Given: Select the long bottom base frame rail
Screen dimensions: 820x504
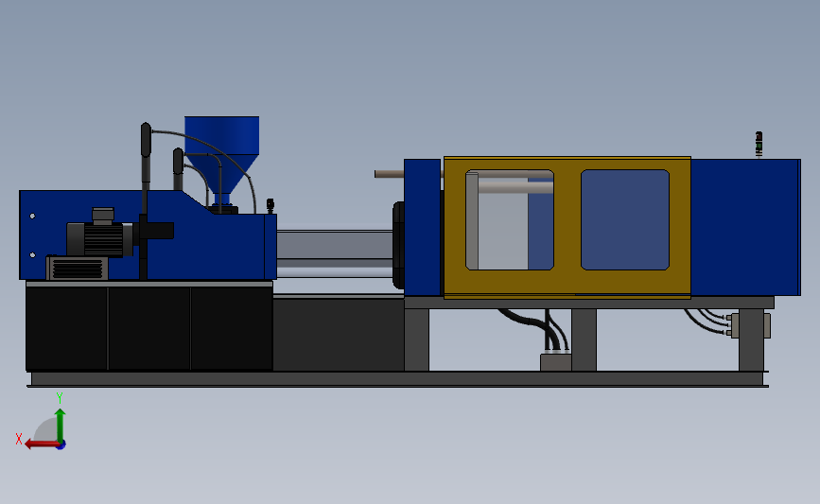Looking at the screenshot, I should click(x=397, y=379).
